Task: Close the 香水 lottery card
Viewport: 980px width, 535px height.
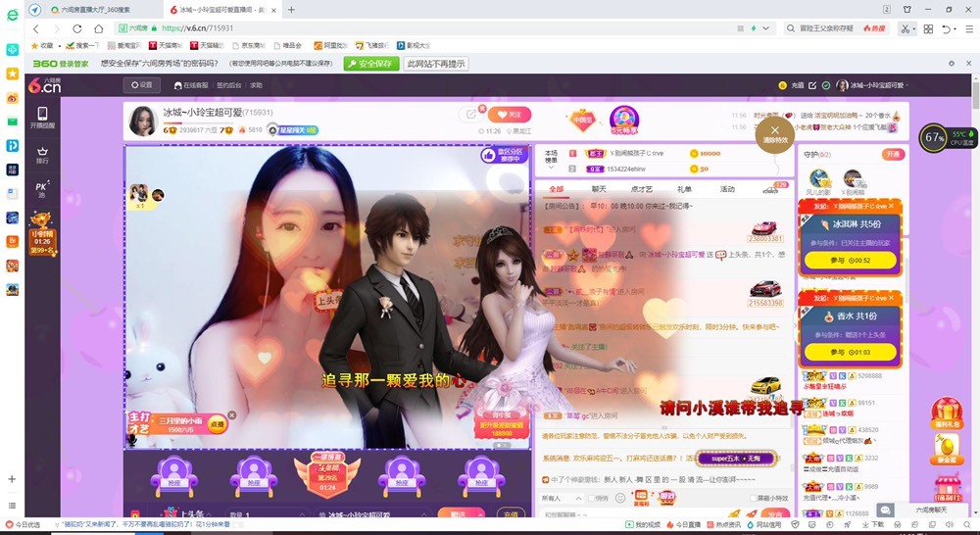Action: pos(891,298)
